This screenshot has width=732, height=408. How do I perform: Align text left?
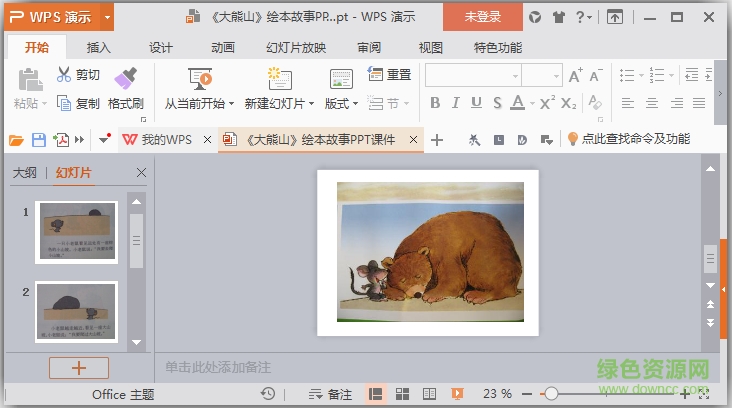628,103
